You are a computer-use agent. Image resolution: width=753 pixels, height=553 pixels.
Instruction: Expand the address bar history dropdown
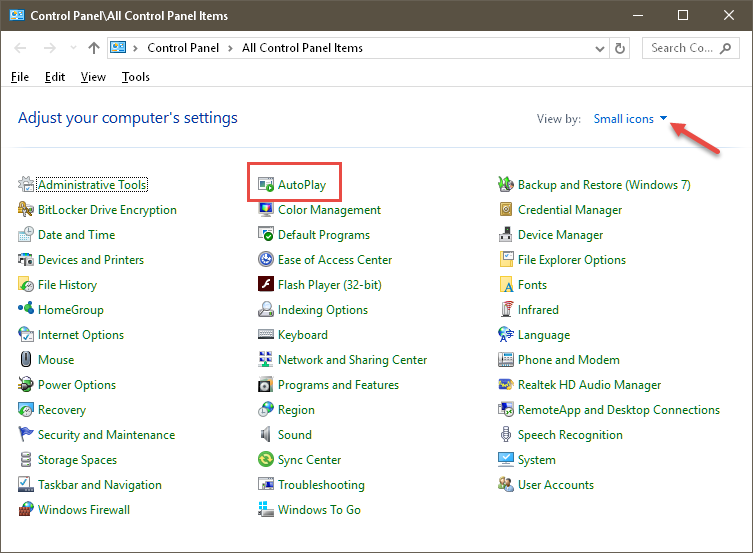(599, 48)
